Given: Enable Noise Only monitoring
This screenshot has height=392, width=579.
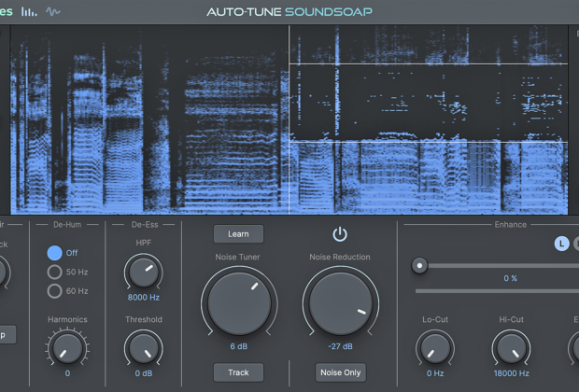Looking at the screenshot, I should point(341,372).
